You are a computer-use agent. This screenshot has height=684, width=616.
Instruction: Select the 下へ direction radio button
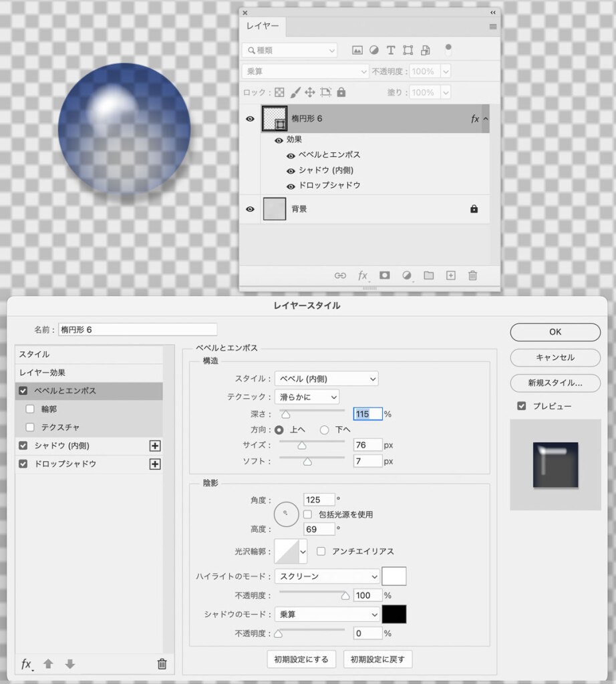click(325, 430)
